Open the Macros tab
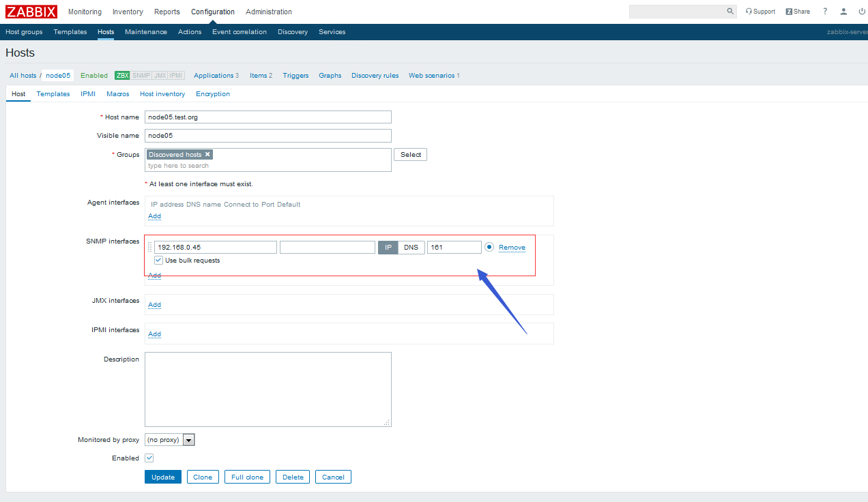Image resolution: width=868 pixels, height=502 pixels. [117, 94]
